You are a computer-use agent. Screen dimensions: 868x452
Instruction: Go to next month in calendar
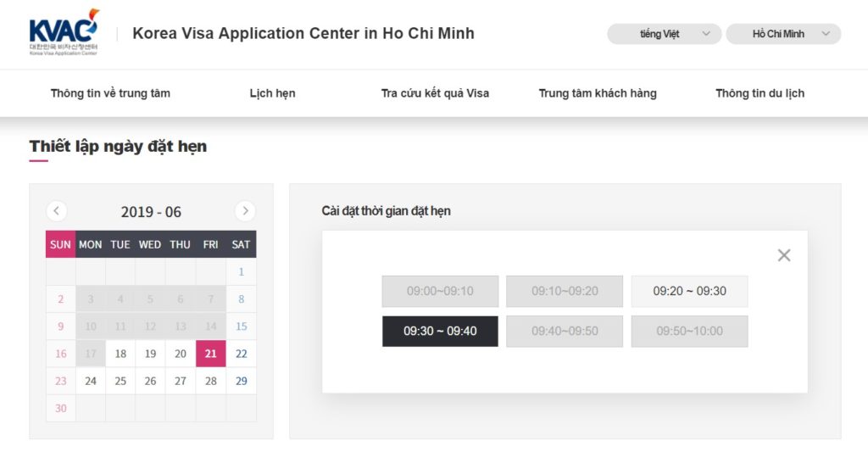pyautogui.click(x=245, y=211)
